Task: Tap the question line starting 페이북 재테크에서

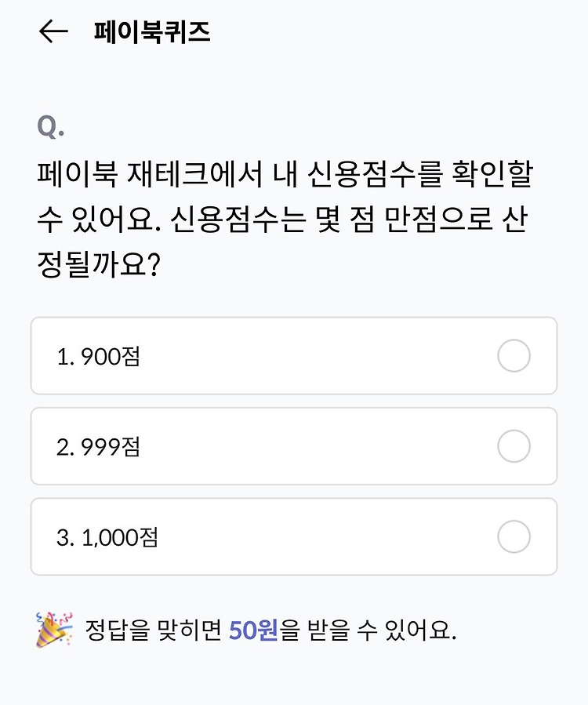Action: pyautogui.click(x=285, y=174)
